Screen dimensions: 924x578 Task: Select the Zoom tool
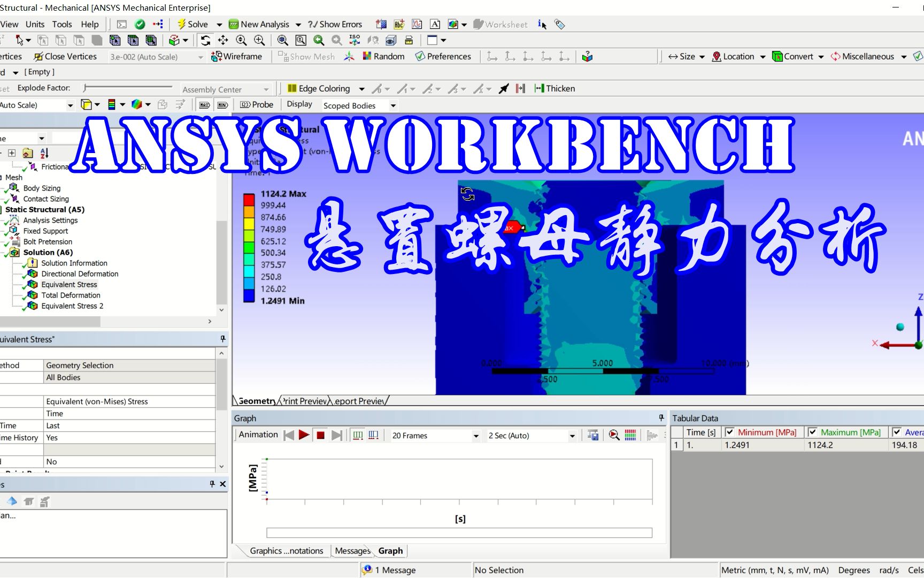point(241,40)
